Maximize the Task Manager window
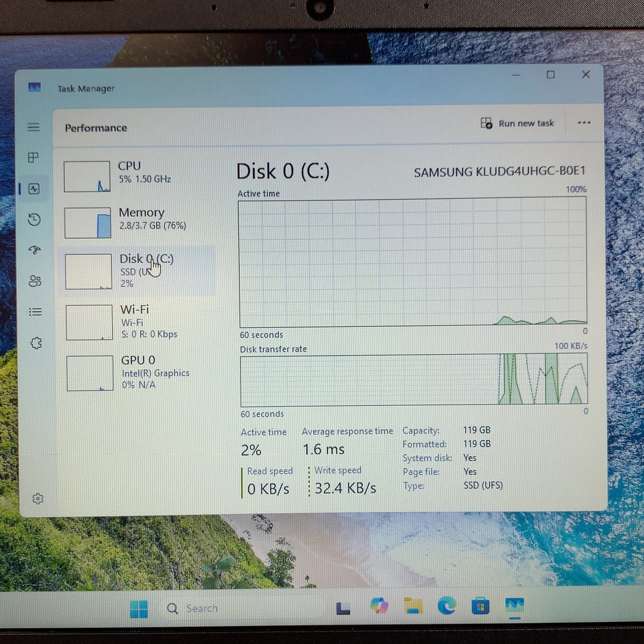Viewport: 644px width, 644px height. click(x=551, y=75)
